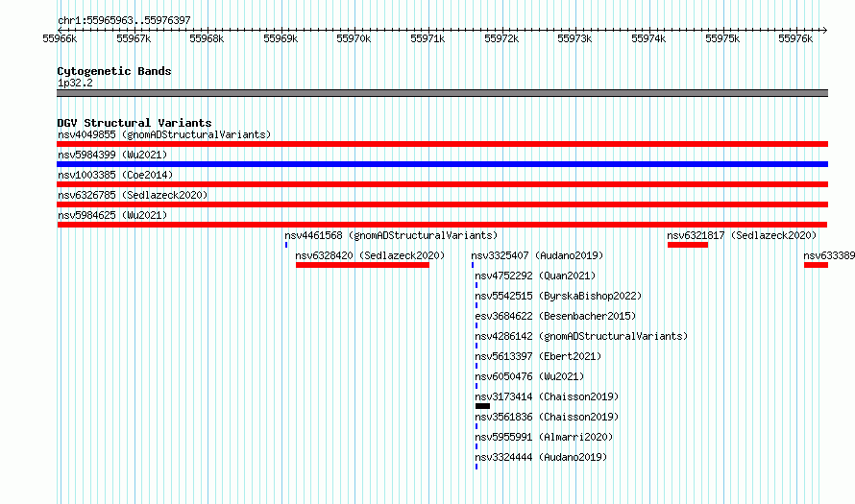The width and height of the screenshot is (855, 504).
Task: Select the red bar under nsv6321817
Action: tap(688, 245)
